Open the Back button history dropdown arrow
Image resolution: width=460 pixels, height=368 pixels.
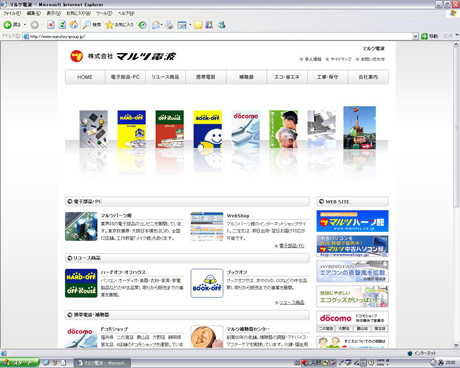pyautogui.click(x=25, y=25)
